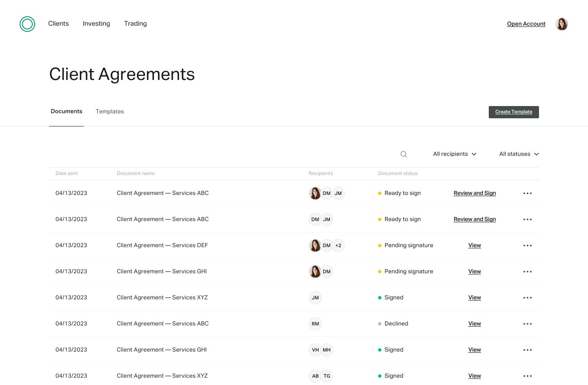Click the JM recipient avatar on Services XYZ row
The width and height of the screenshot is (588, 385).
coord(315,297)
